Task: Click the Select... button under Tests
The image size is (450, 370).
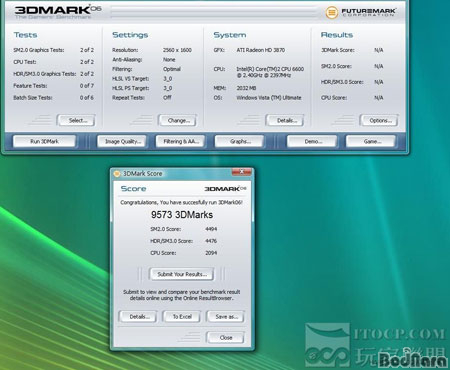Action: point(76,120)
